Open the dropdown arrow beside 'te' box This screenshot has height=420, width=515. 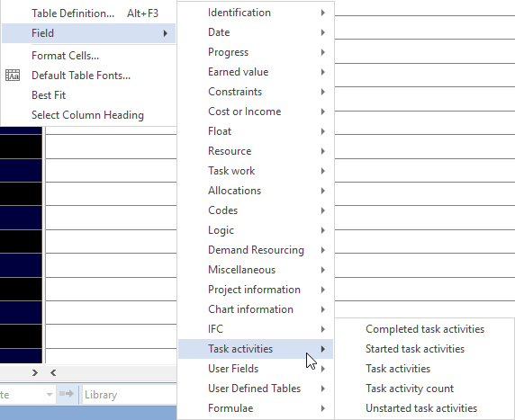(x=50, y=395)
